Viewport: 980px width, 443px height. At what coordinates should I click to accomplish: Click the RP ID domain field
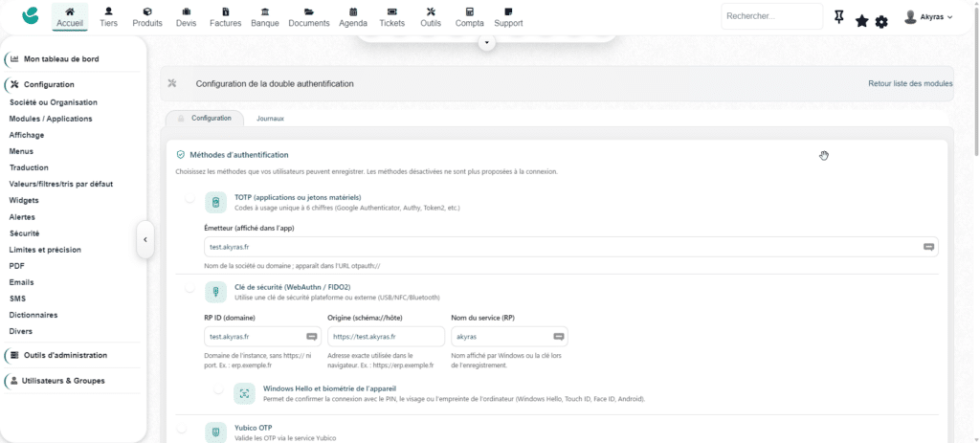[x=262, y=337]
